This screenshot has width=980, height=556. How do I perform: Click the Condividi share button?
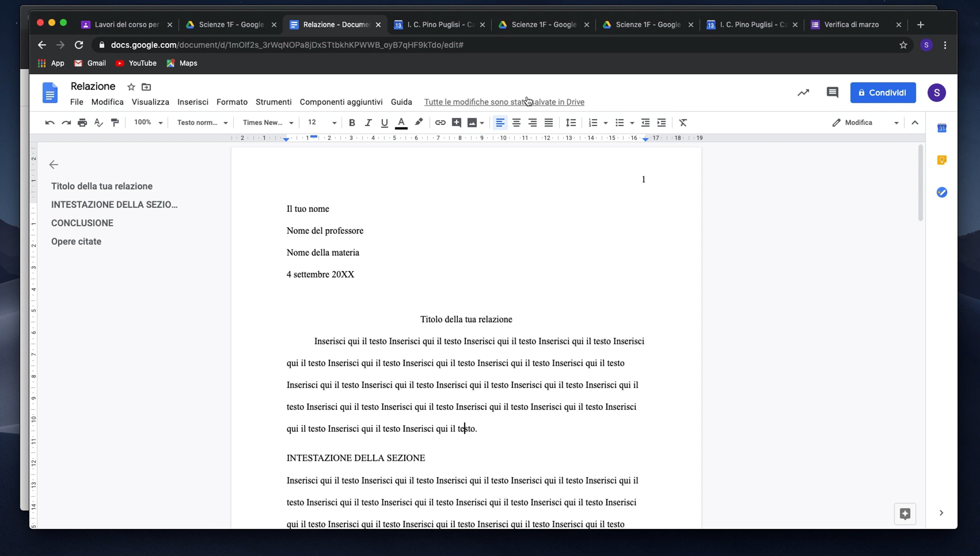(x=883, y=93)
